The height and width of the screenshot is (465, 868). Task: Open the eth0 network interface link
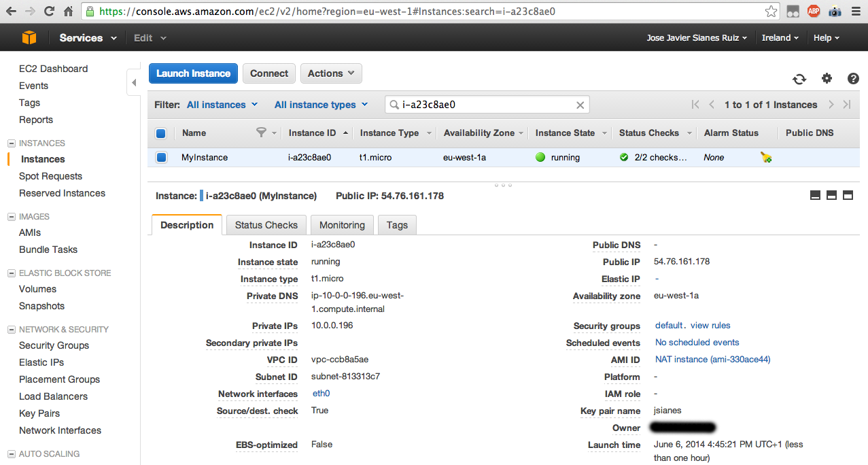pos(321,394)
